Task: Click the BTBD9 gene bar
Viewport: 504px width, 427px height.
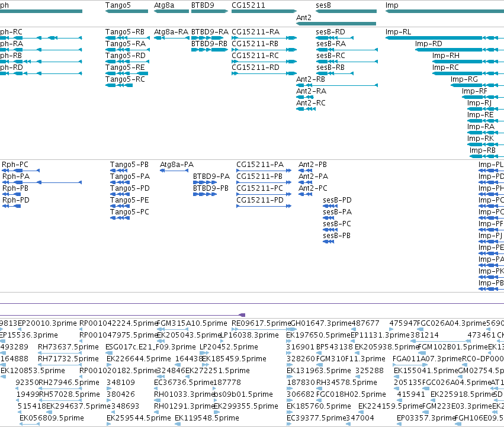Action: (210, 11)
